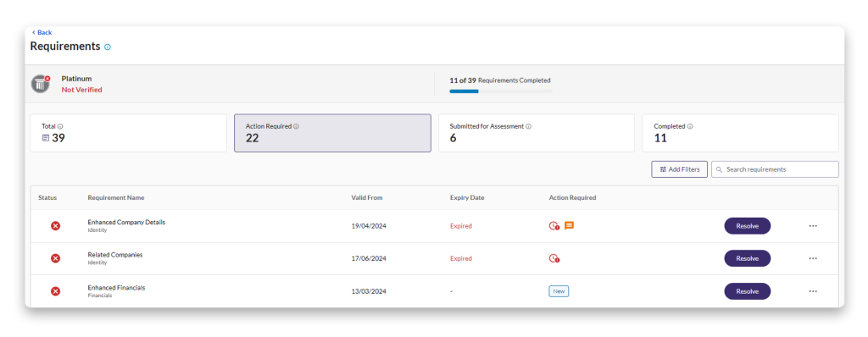
Task: Resolve the Related Companies requirement
Action: pos(748,258)
